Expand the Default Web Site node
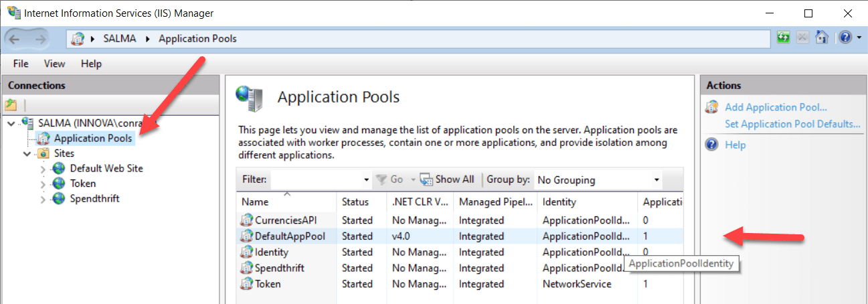This screenshot has height=304, width=868. pos(44,169)
